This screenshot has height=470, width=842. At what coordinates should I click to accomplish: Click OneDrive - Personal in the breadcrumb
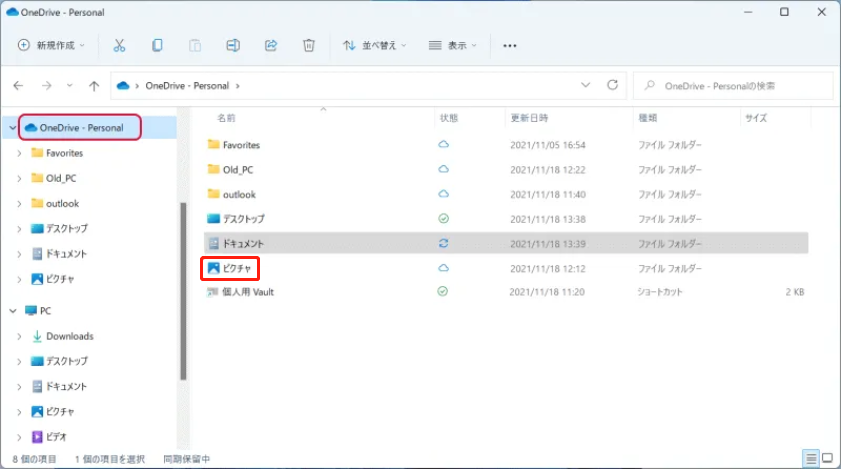[187, 85]
